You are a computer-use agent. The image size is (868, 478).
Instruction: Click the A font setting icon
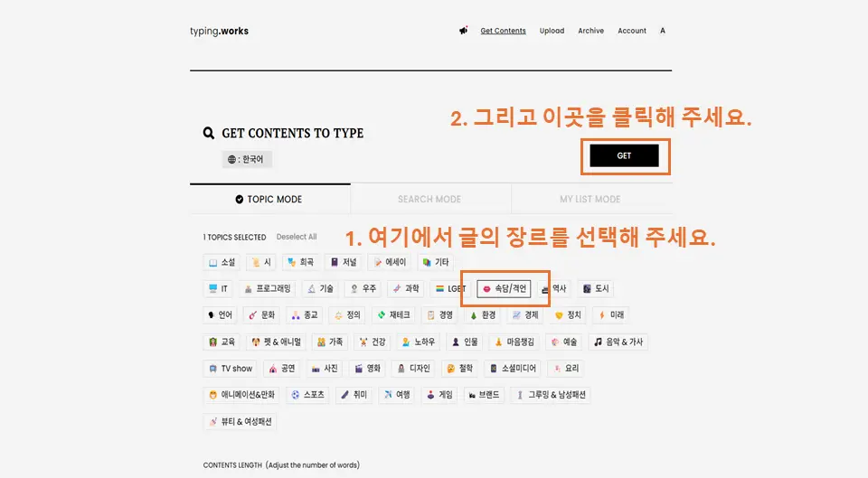point(662,31)
